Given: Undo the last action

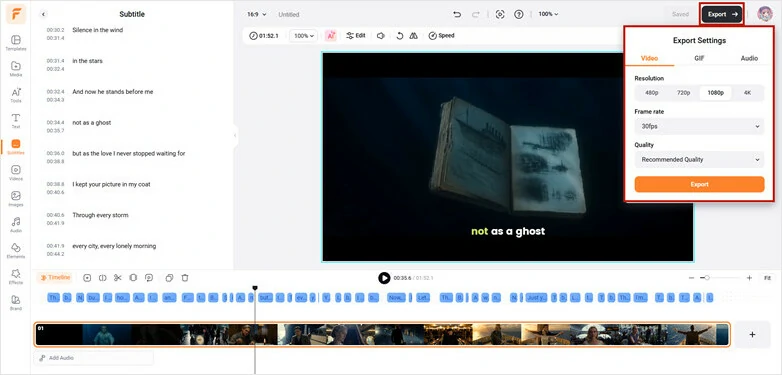Looking at the screenshot, I should point(457,14).
